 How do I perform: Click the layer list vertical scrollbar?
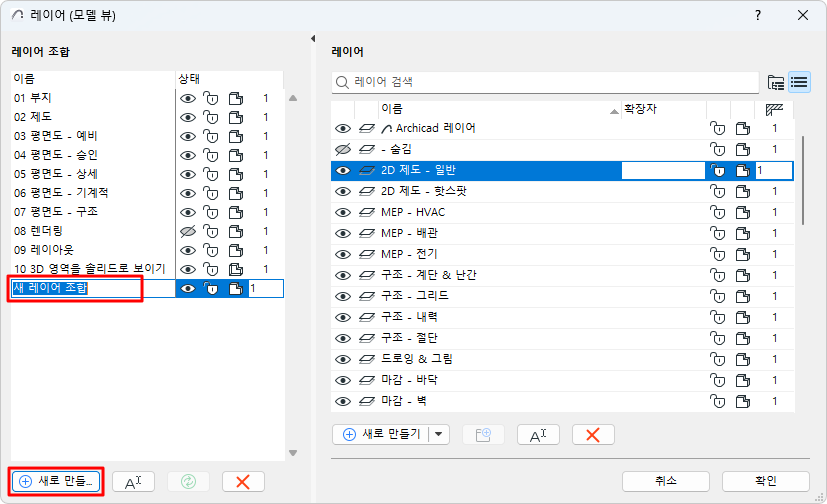[803, 180]
